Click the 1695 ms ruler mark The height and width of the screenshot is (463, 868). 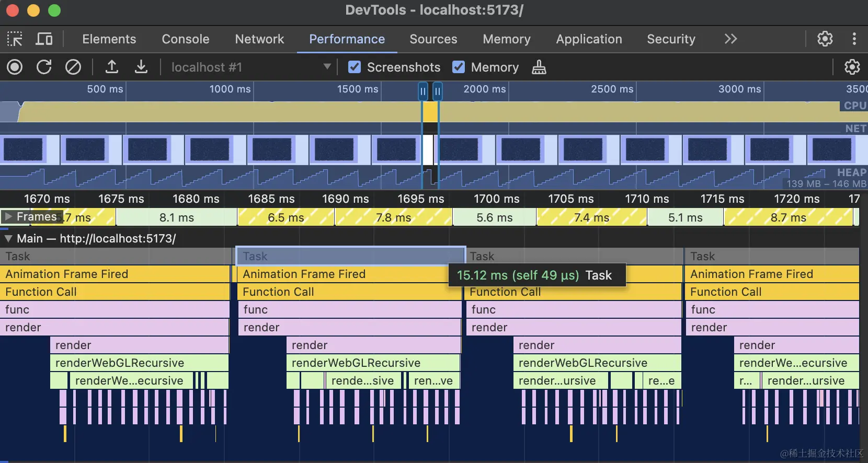pos(421,199)
